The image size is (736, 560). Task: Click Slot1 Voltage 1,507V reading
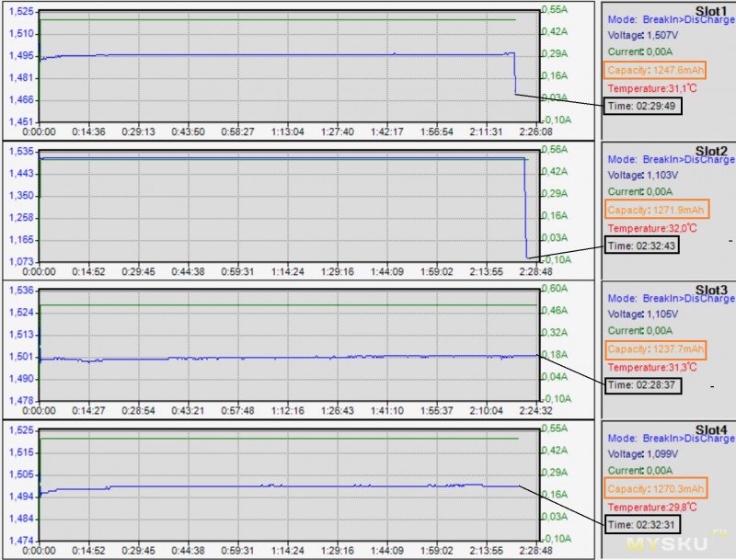[642, 35]
